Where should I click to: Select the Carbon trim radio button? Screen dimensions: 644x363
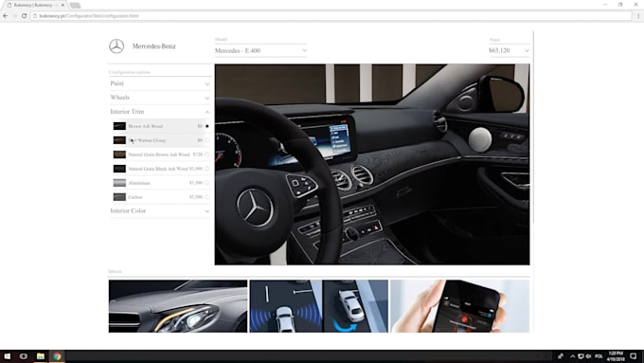coord(207,197)
